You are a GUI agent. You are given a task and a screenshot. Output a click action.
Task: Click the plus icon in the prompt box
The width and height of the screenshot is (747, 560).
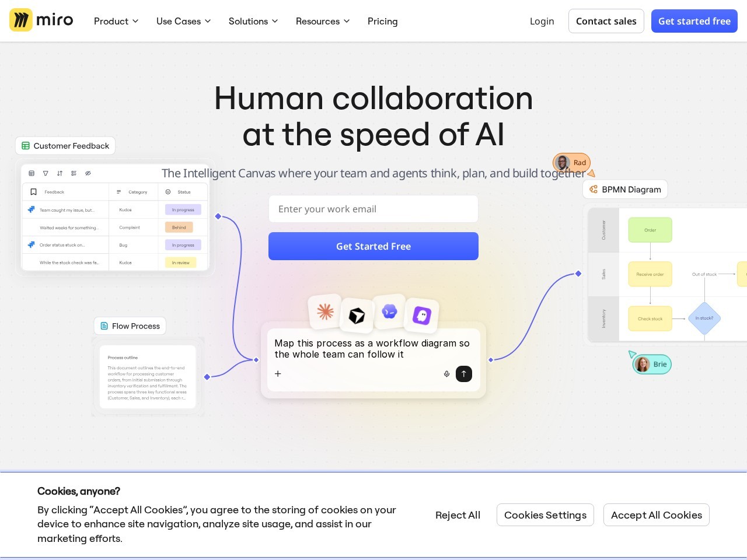pyautogui.click(x=278, y=374)
